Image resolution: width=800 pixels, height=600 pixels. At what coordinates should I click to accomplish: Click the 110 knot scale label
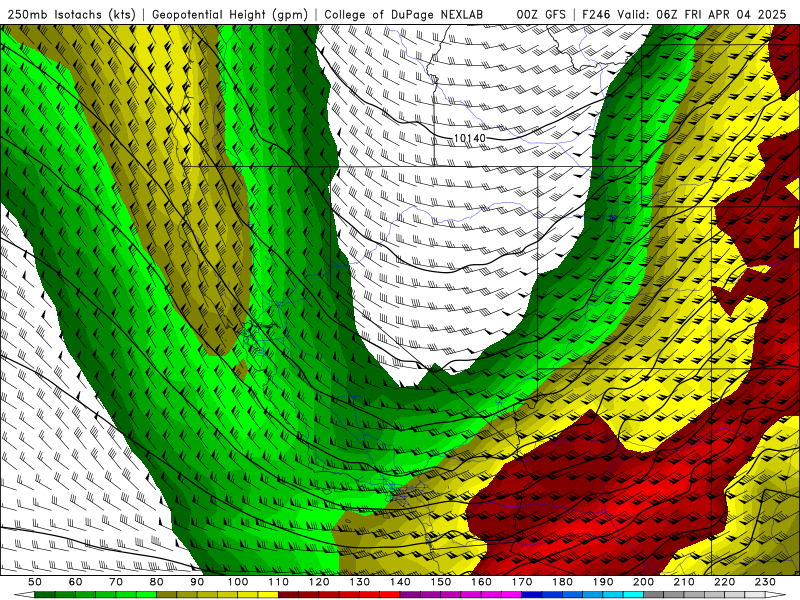click(x=279, y=582)
